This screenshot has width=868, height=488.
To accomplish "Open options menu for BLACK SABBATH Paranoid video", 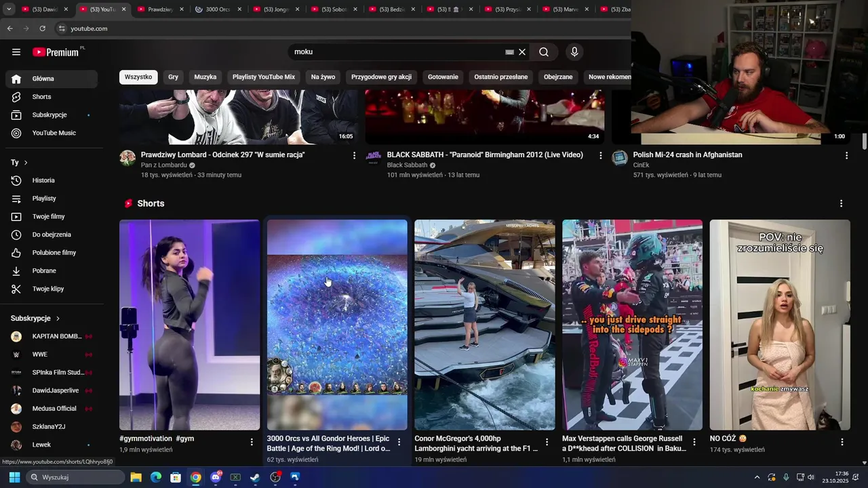I will (x=600, y=156).
